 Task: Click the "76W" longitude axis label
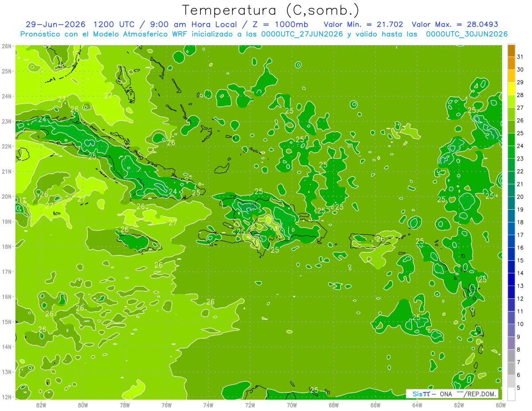point(166,405)
